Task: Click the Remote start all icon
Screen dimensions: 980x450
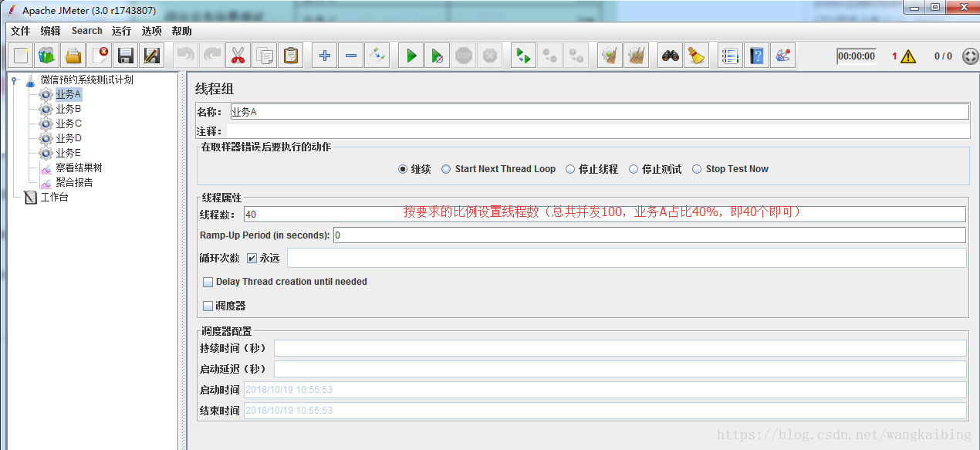Action: tap(524, 56)
